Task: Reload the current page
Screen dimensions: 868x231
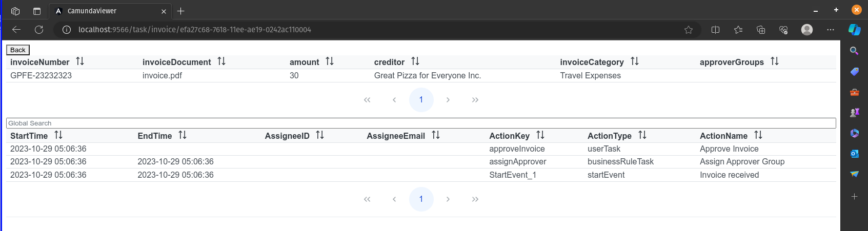Action: pos(39,30)
